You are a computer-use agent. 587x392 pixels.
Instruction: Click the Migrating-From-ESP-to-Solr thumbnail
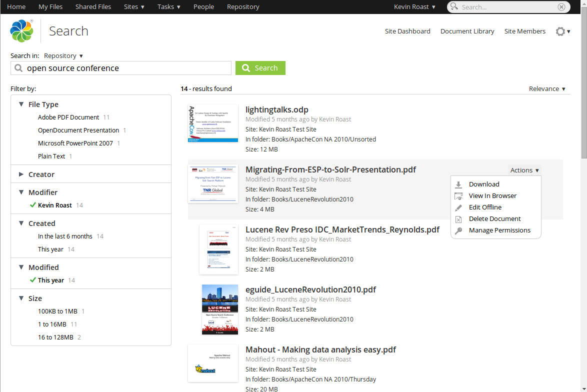213,184
